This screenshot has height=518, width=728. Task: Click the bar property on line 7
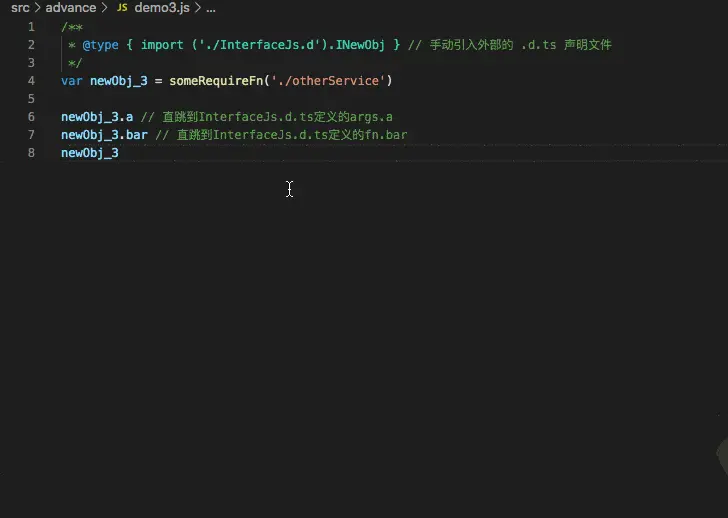pyautogui.click(x=136, y=135)
